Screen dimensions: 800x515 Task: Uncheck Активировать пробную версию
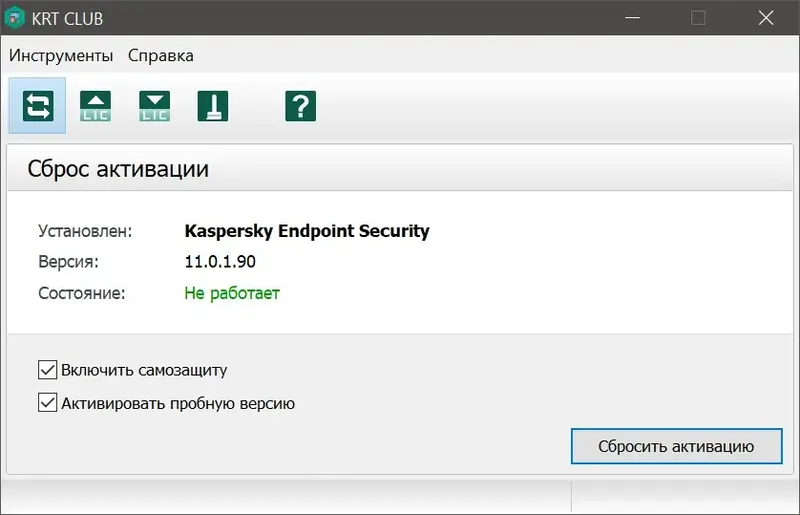[47, 404]
